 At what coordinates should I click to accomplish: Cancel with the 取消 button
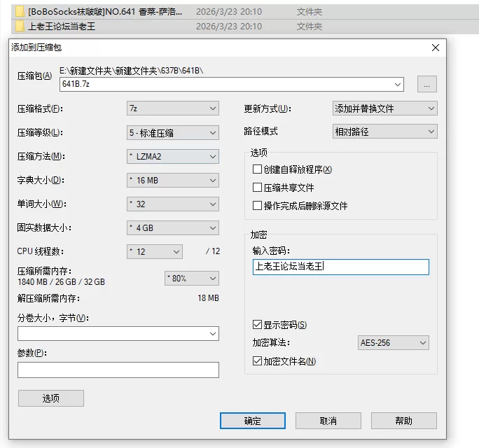coord(328,421)
